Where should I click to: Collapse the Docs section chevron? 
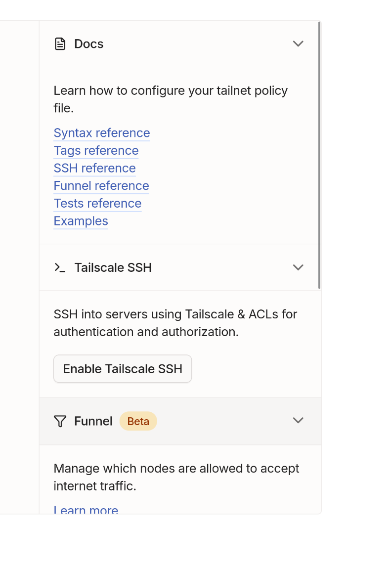pos(298,44)
